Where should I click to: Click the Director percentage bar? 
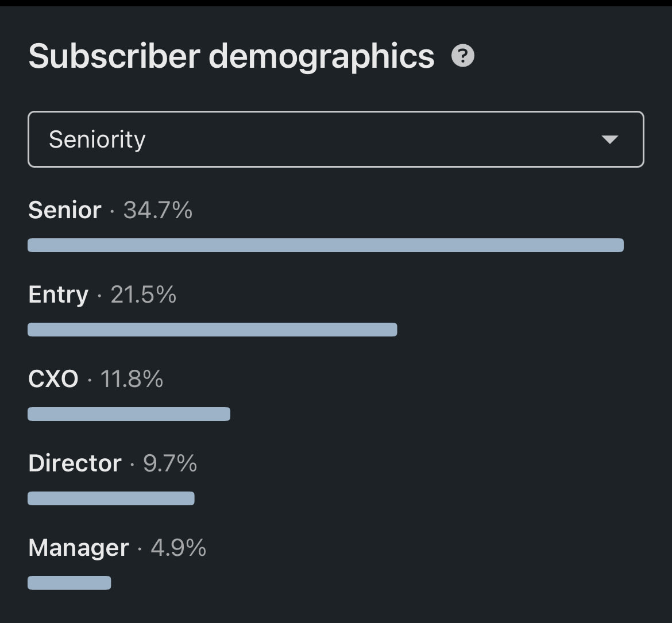(x=111, y=498)
